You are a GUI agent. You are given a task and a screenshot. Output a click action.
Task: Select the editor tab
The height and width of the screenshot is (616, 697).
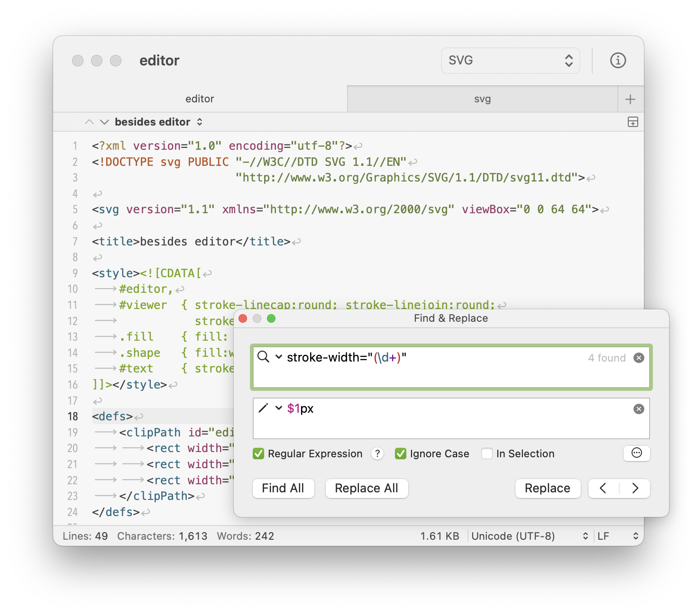[x=200, y=99]
